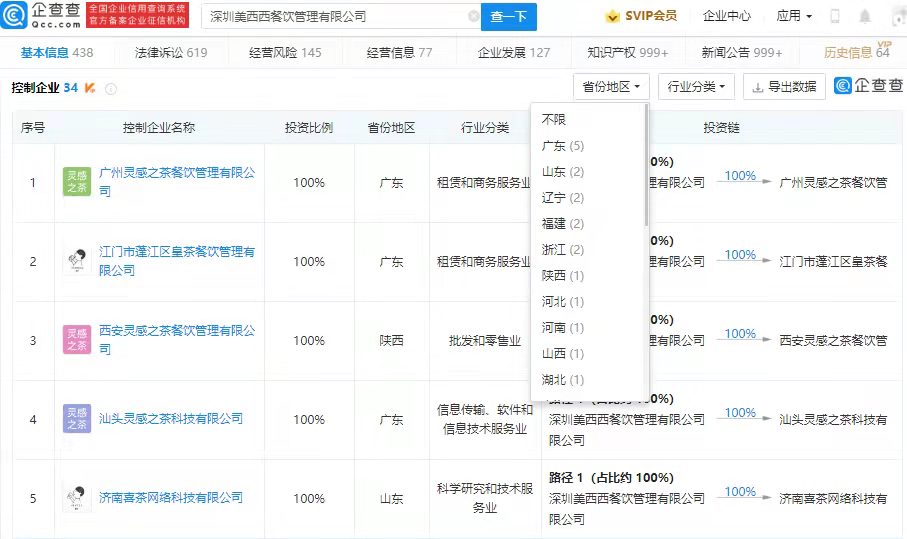Switch to the 经营信息 77 tab
This screenshot has height=539, width=907.
(x=399, y=53)
